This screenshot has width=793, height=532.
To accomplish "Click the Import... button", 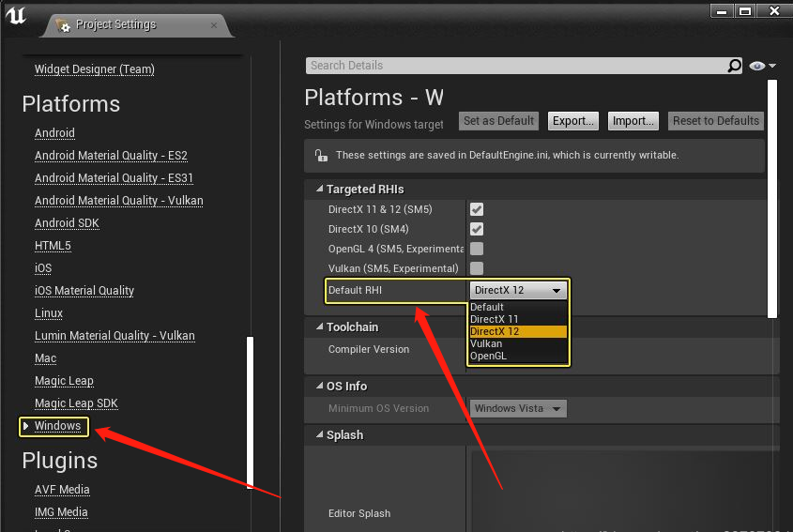I will (x=633, y=121).
